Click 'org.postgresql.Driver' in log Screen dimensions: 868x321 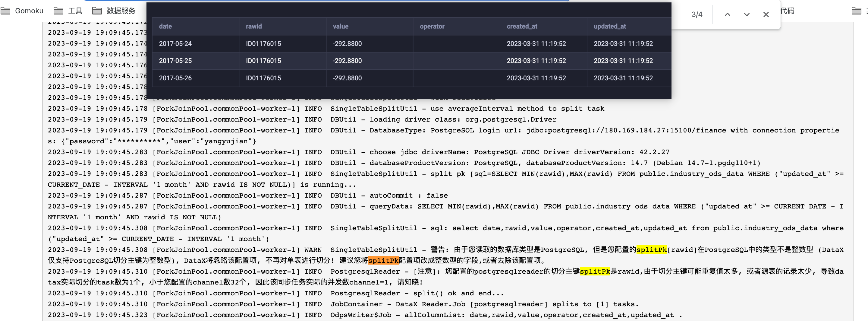(511, 119)
